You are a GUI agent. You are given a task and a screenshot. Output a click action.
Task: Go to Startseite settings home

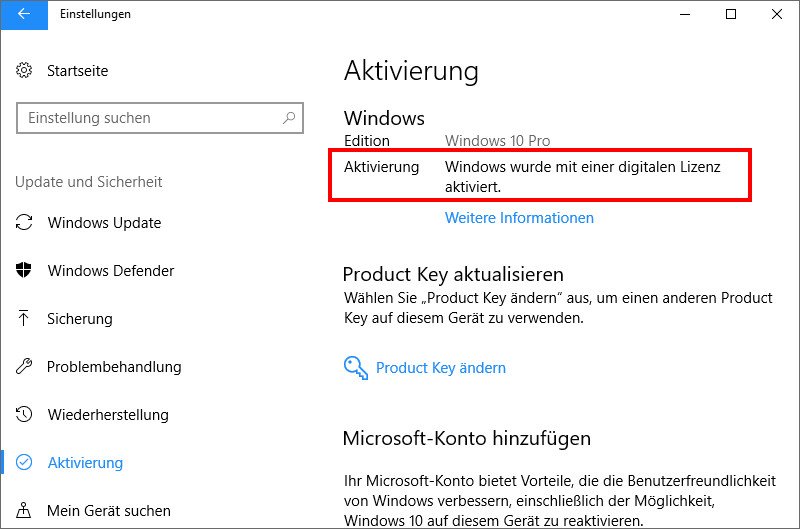(78, 71)
